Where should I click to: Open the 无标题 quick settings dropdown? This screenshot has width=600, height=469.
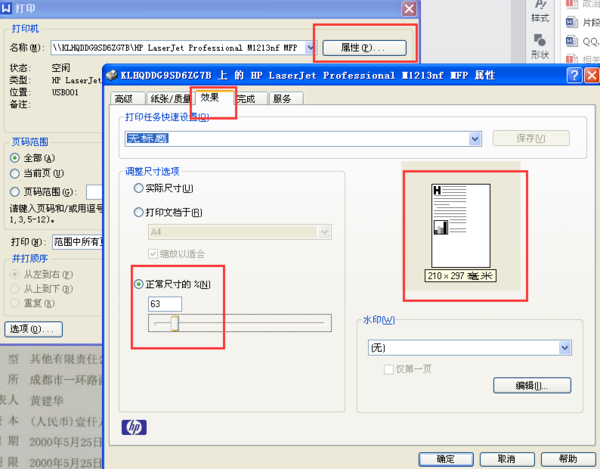[x=475, y=138]
